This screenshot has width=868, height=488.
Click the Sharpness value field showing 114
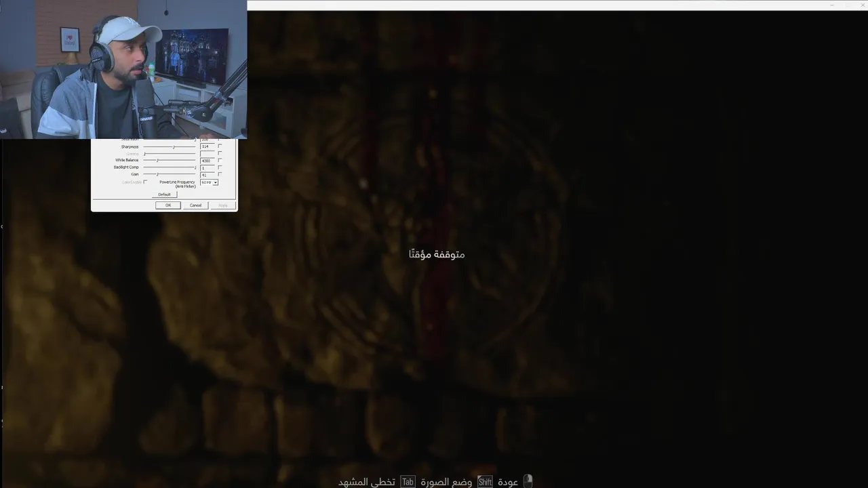tap(208, 146)
